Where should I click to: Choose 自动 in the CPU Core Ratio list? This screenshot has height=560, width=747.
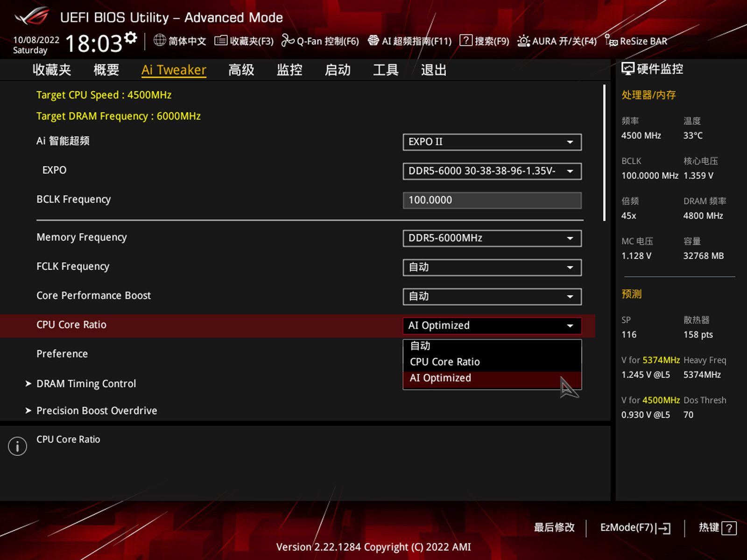click(x=492, y=346)
